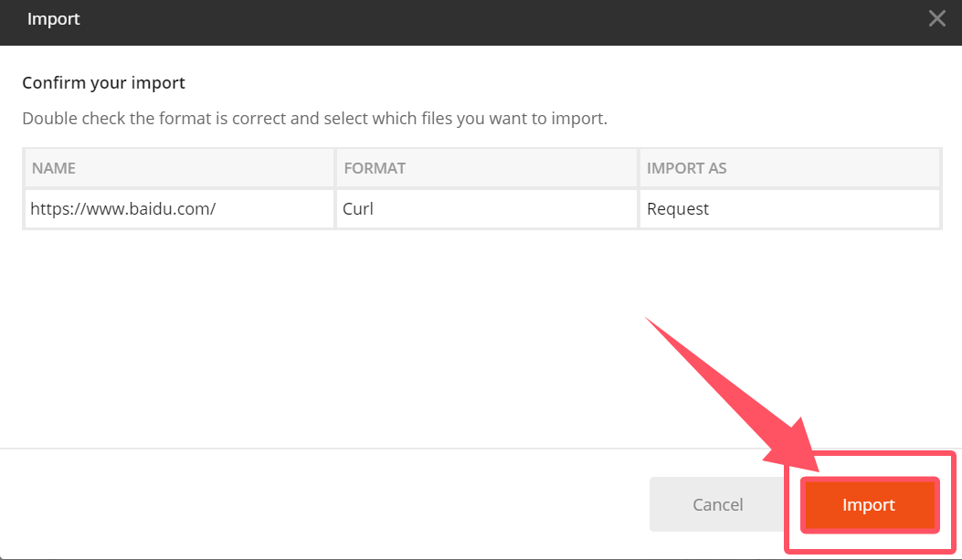This screenshot has width=962, height=560.
Task: Click the NAME column header
Action: [x=54, y=168]
